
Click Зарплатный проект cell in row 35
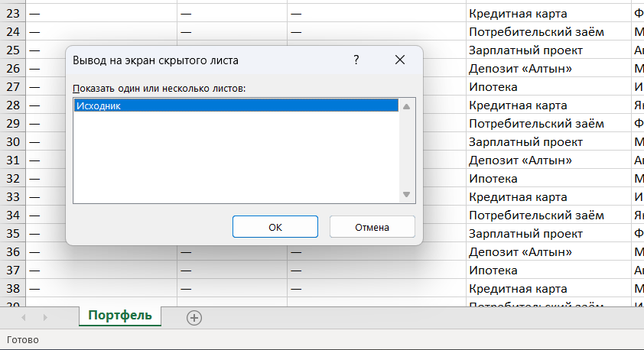548,234
